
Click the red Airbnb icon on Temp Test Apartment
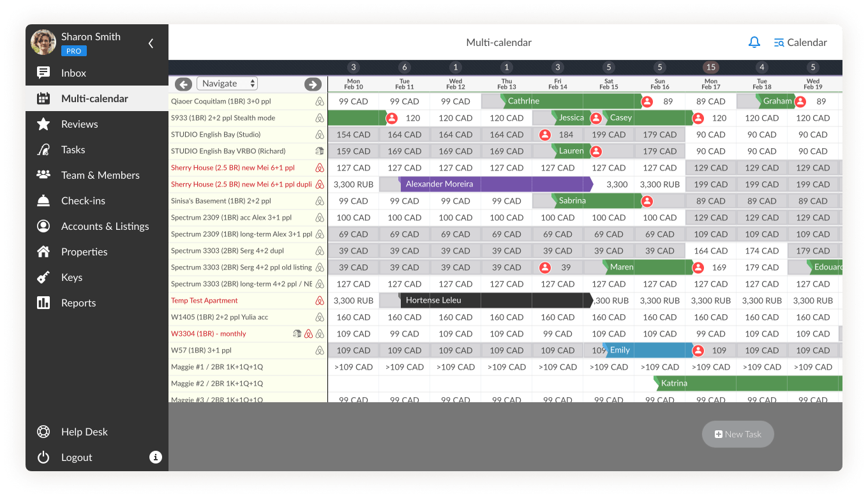click(x=320, y=300)
